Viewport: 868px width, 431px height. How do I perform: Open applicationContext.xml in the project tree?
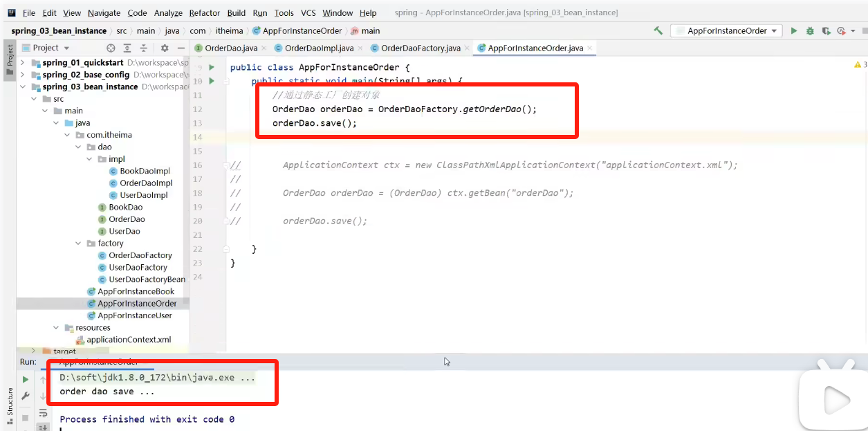tap(123, 340)
